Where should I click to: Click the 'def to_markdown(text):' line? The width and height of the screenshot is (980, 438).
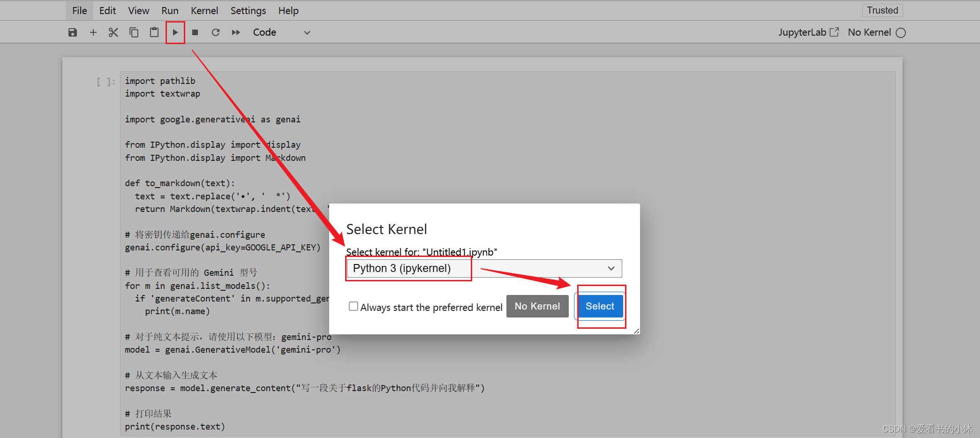(180, 183)
